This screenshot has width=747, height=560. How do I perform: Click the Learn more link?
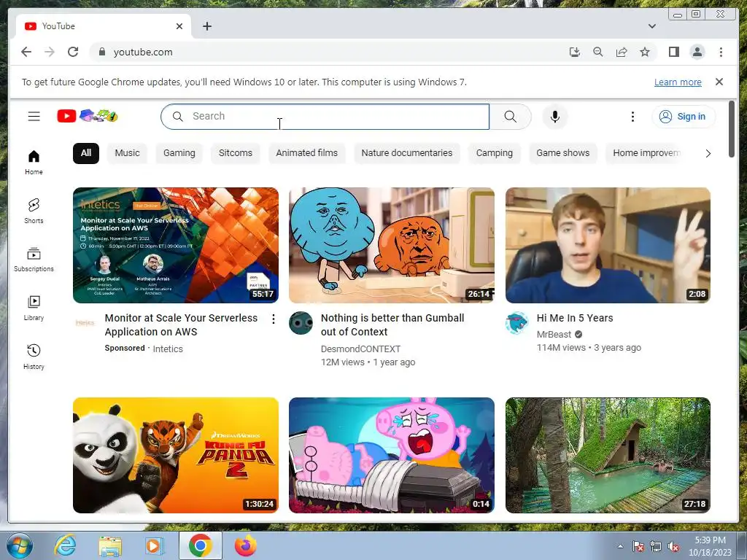pos(678,82)
